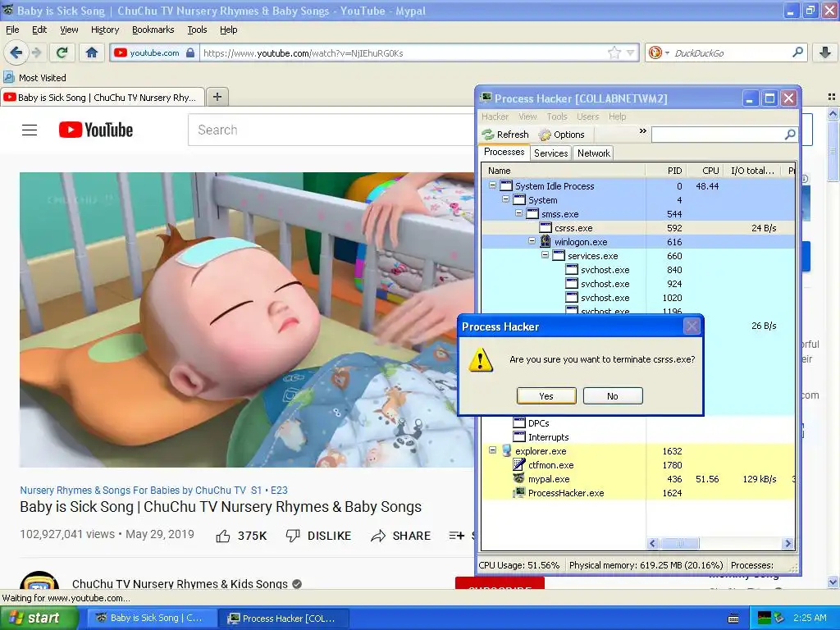Viewport: 840px width, 630px height.
Task: Bookmark this page with the star icon
Action: tap(614, 52)
